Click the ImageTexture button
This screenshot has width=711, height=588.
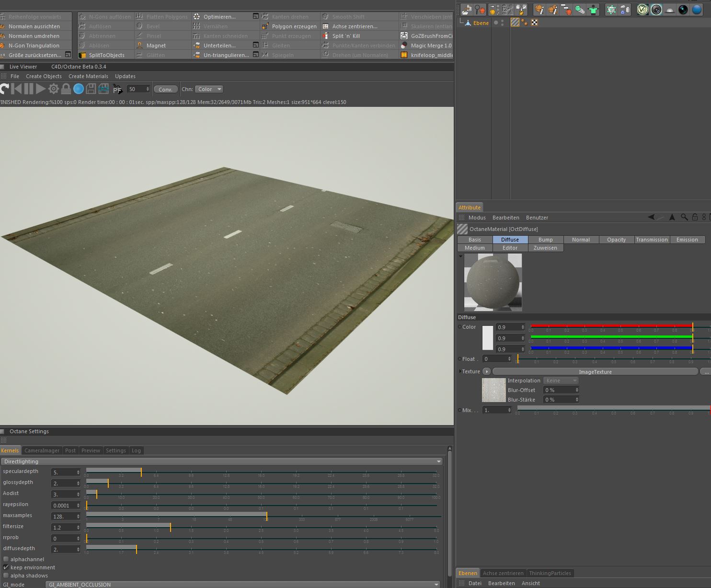click(595, 372)
